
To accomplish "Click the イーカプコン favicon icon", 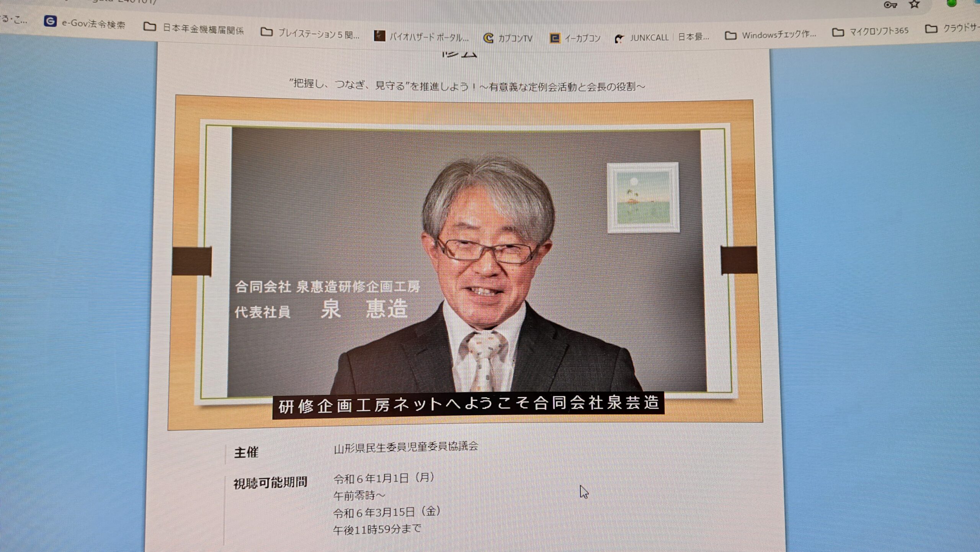I will [x=554, y=38].
